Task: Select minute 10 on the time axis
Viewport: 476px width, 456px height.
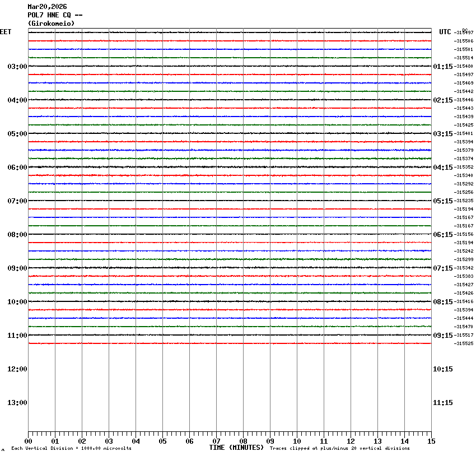Action: point(297,441)
